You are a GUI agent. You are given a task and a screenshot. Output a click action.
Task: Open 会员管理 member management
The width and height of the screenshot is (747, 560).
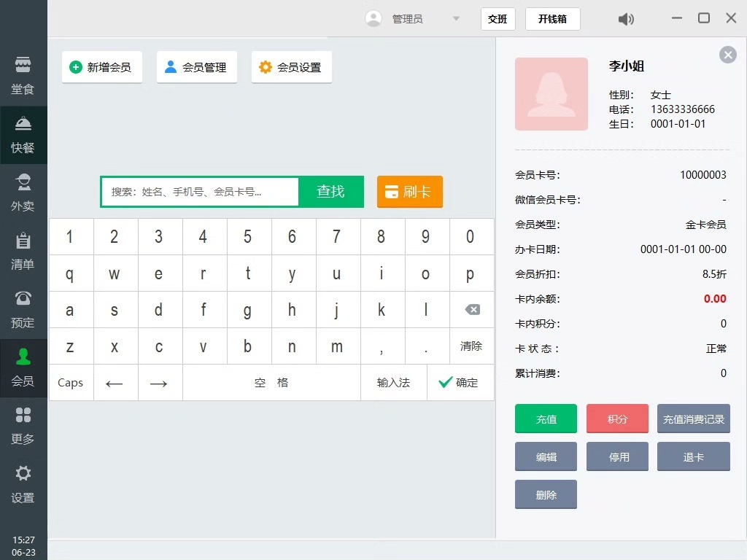click(x=196, y=67)
